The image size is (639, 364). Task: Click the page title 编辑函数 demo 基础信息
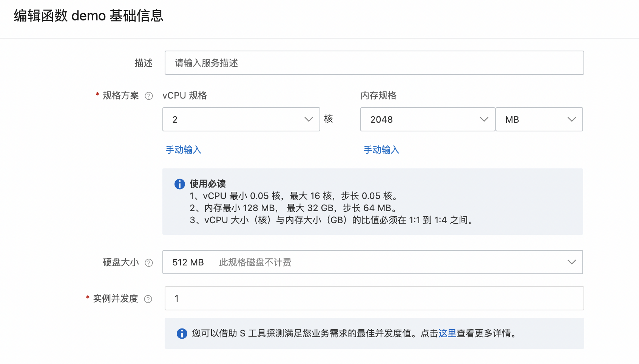[x=89, y=16]
